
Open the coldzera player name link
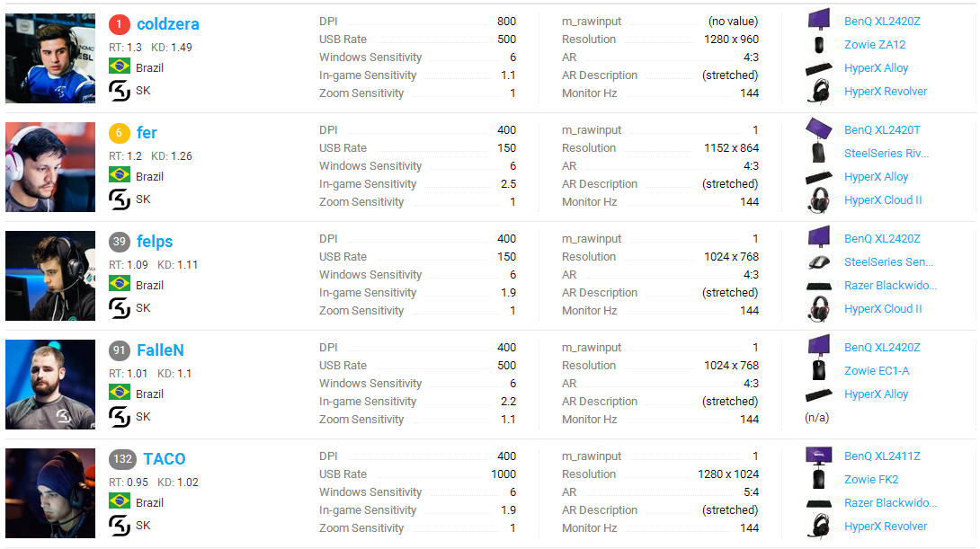(168, 24)
